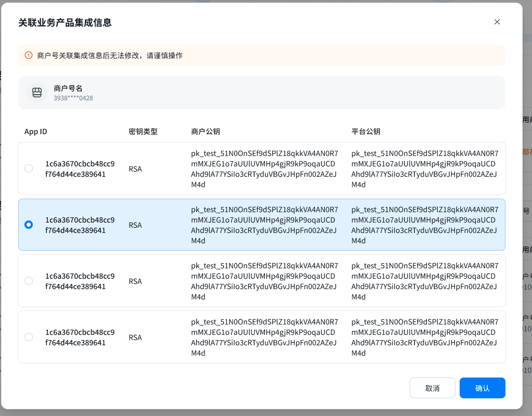Click the 平台公钥 column header
The image size is (532, 416).
[366, 132]
